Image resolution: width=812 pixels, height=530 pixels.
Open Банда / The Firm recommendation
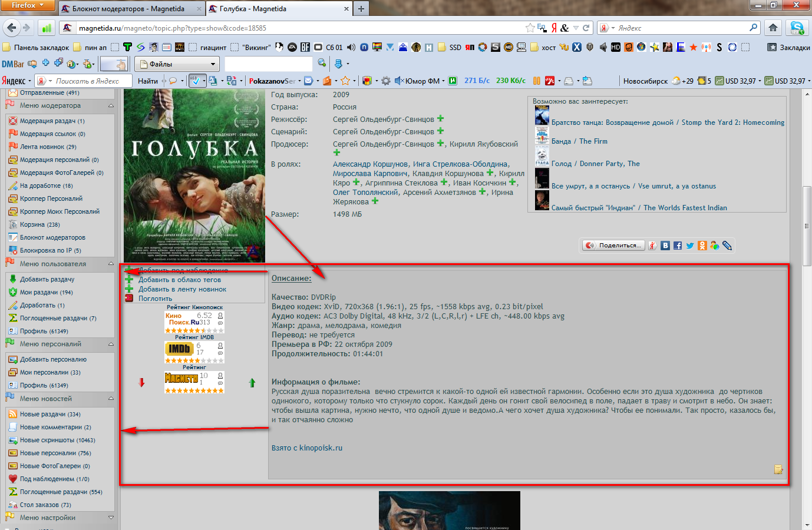point(579,141)
